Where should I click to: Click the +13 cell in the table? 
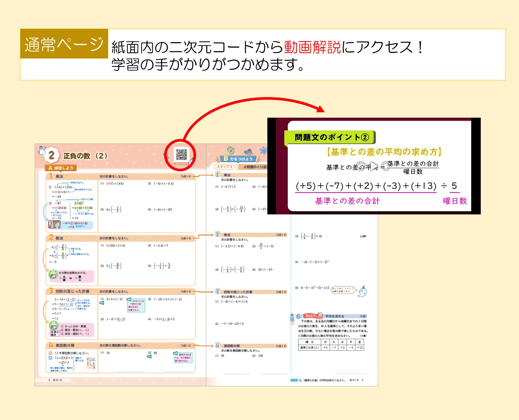(x=360, y=347)
